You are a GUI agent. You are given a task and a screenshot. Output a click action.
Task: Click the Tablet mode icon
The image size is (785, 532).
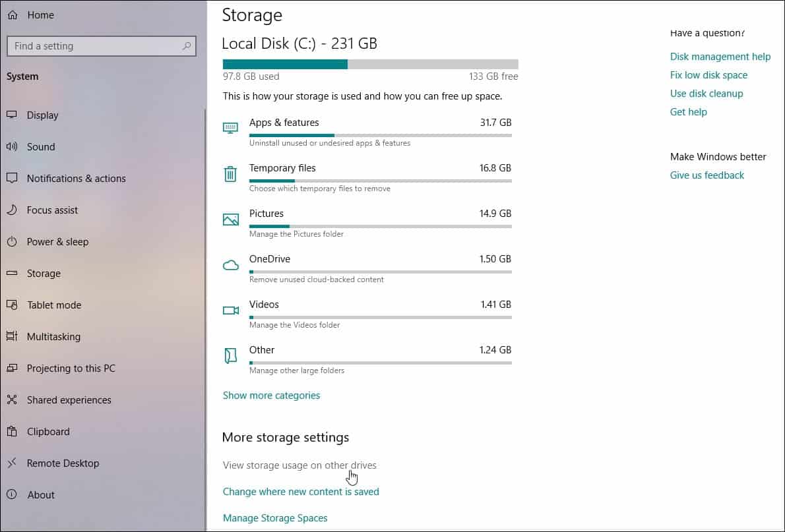pos(12,305)
